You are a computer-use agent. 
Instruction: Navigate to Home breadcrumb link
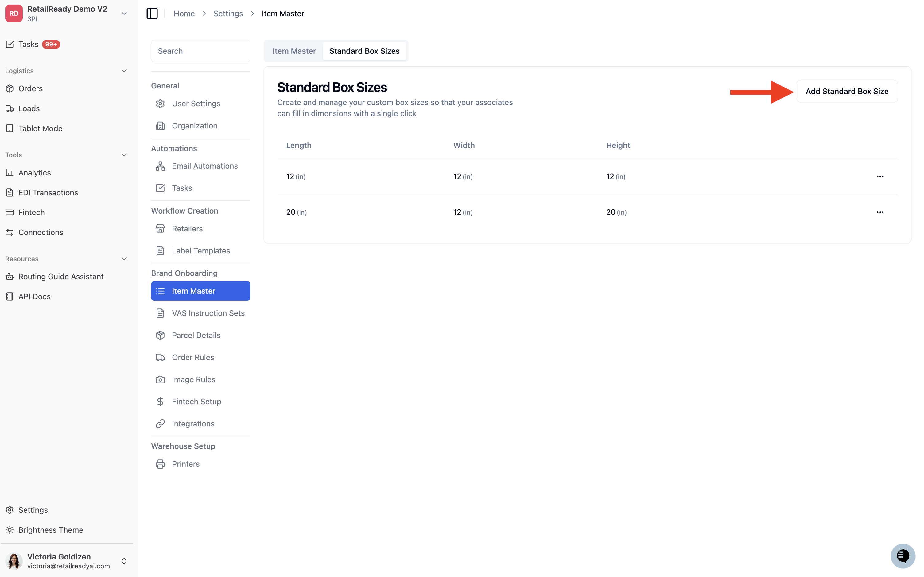point(184,13)
